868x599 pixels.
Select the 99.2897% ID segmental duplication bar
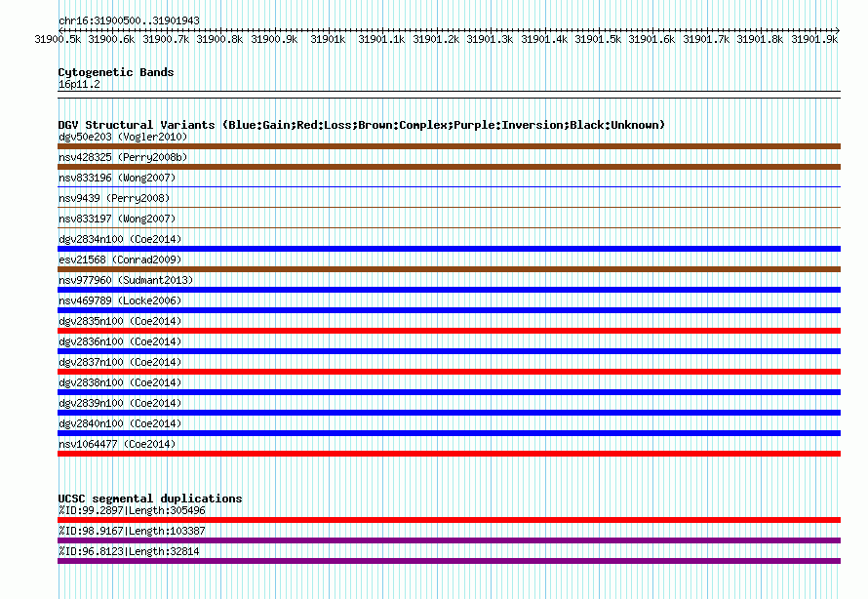(x=449, y=520)
